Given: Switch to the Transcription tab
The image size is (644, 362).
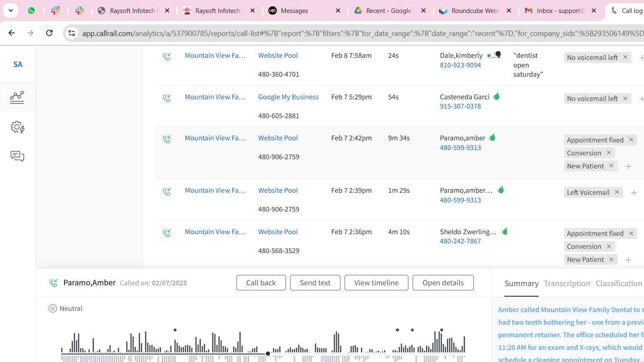Looking at the screenshot, I should (x=567, y=284).
